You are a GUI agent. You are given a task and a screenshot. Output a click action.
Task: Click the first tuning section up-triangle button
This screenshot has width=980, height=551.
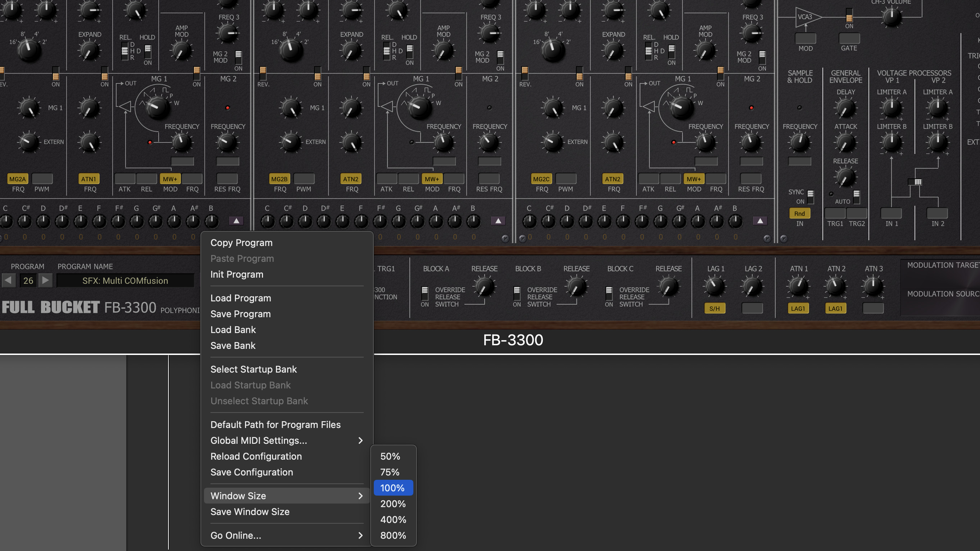236,221
